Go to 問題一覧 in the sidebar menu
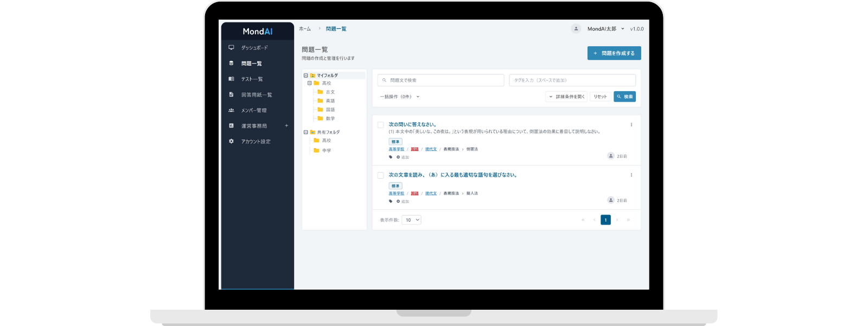The width and height of the screenshot is (868, 326). point(251,64)
